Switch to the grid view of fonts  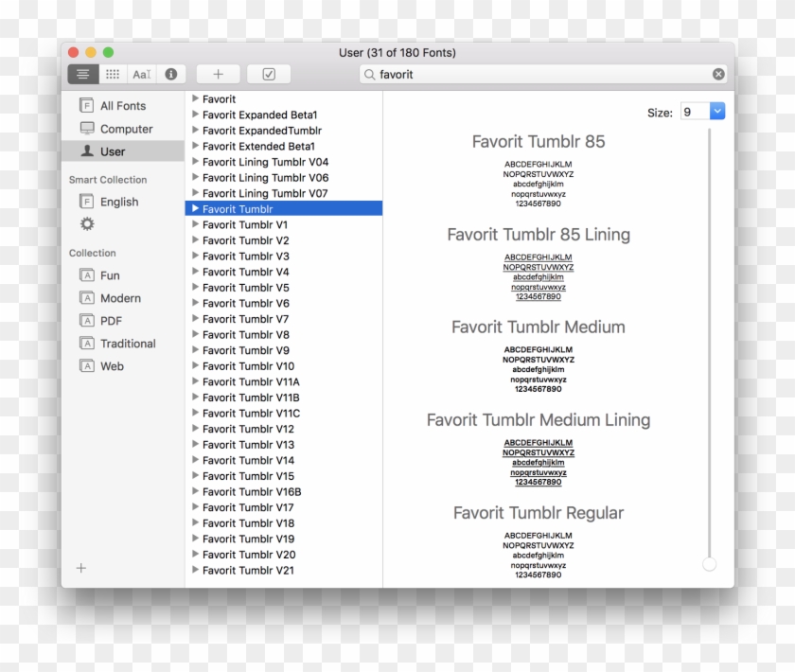click(x=112, y=74)
